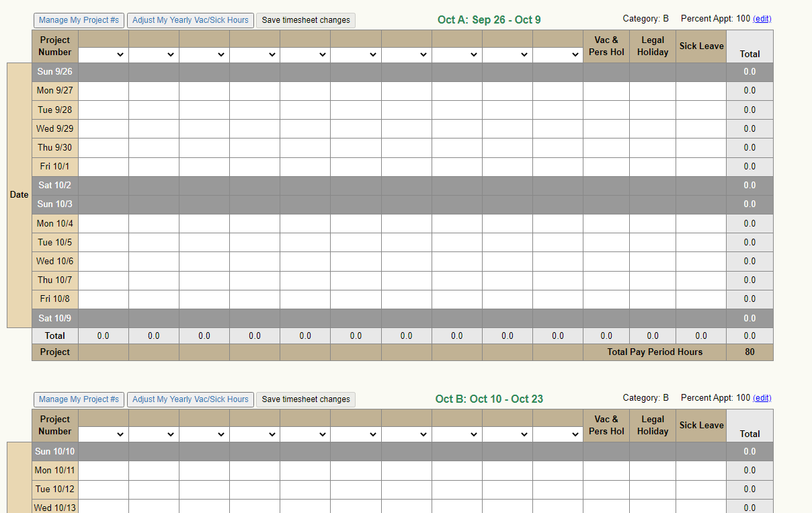Expand the last project number dropdown in Oct A
The image size is (812, 513).
tap(558, 55)
